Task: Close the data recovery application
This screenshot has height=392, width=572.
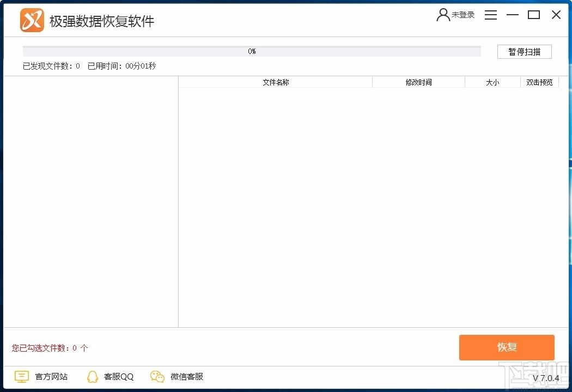Action: (x=556, y=15)
